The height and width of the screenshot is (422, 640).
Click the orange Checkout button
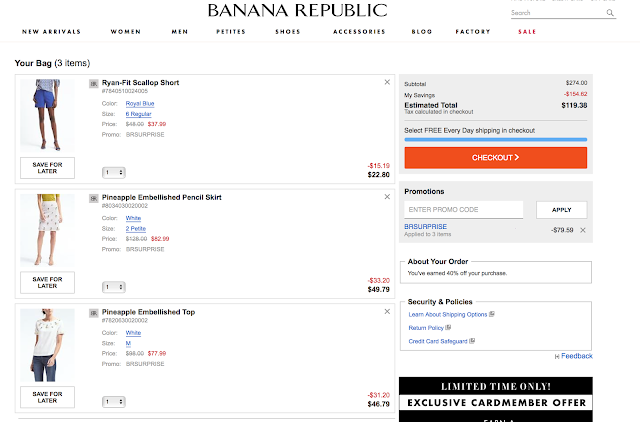[496, 158]
